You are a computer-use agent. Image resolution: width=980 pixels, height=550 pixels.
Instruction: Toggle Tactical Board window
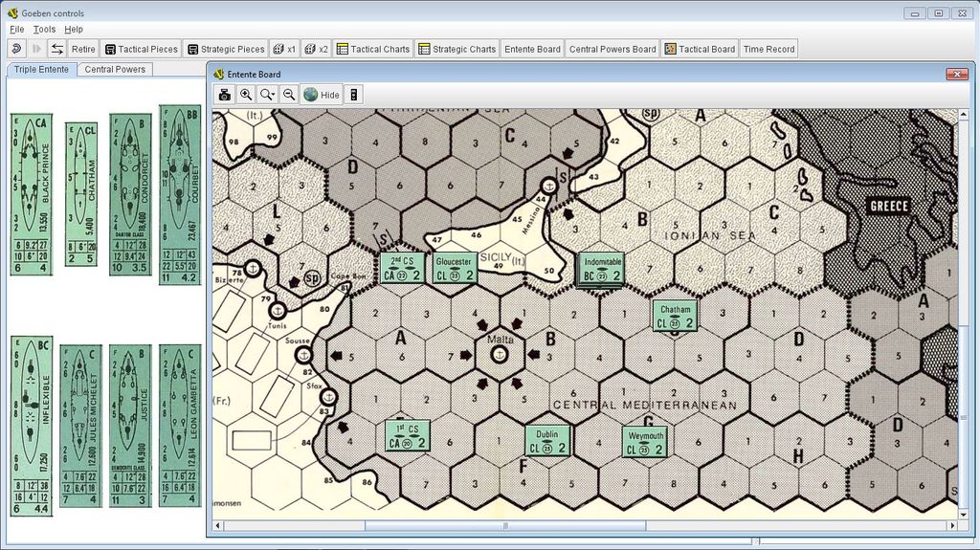pyautogui.click(x=700, y=49)
